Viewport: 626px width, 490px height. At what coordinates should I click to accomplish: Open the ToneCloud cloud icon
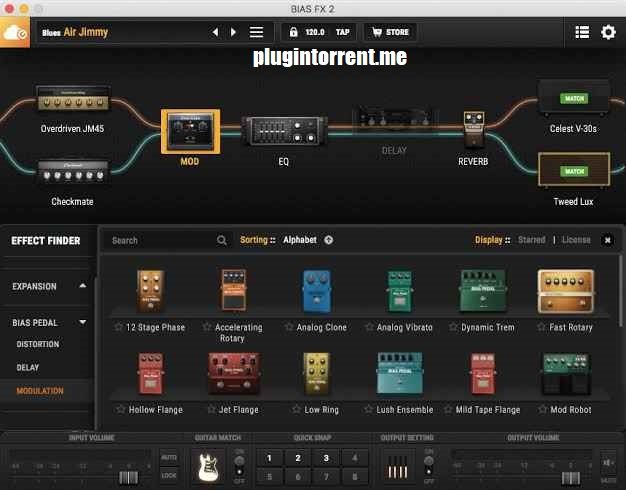pyautogui.click(x=15, y=32)
